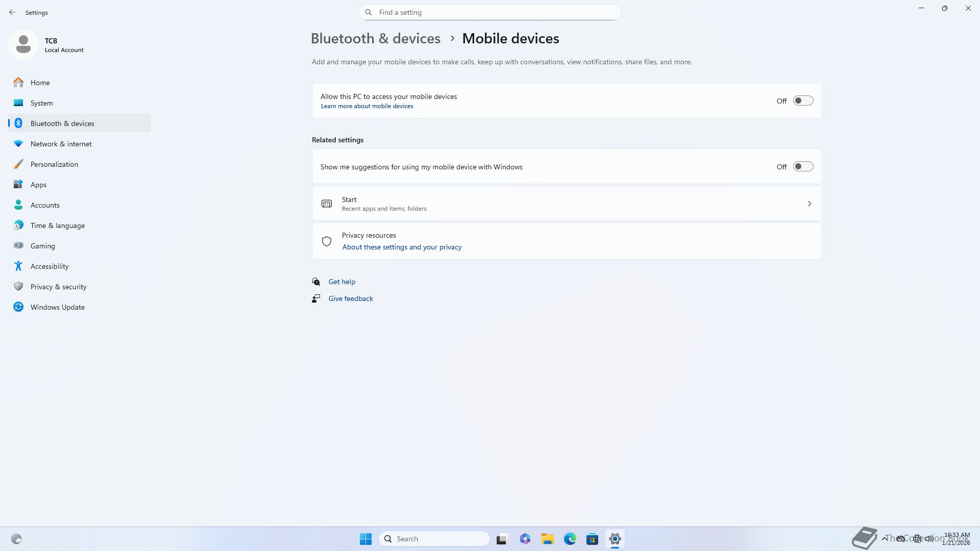Expand the Start related settings chevron

[809, 204]
